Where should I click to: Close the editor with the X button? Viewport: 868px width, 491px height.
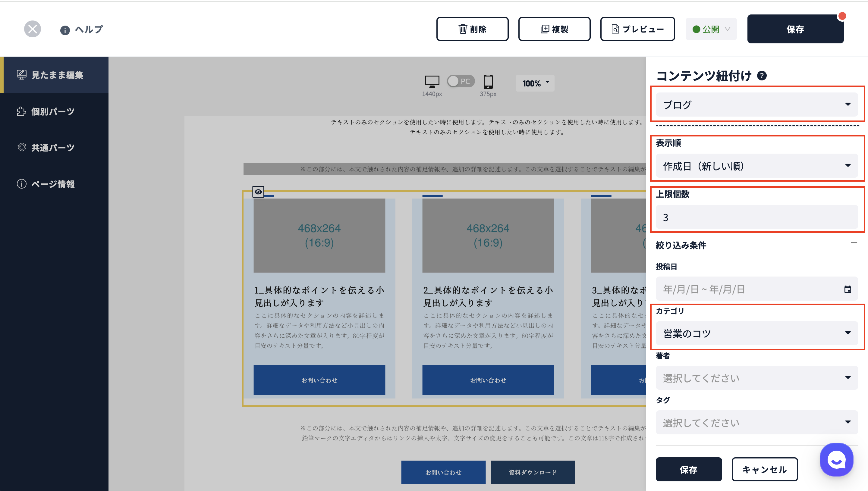[32, 29]
